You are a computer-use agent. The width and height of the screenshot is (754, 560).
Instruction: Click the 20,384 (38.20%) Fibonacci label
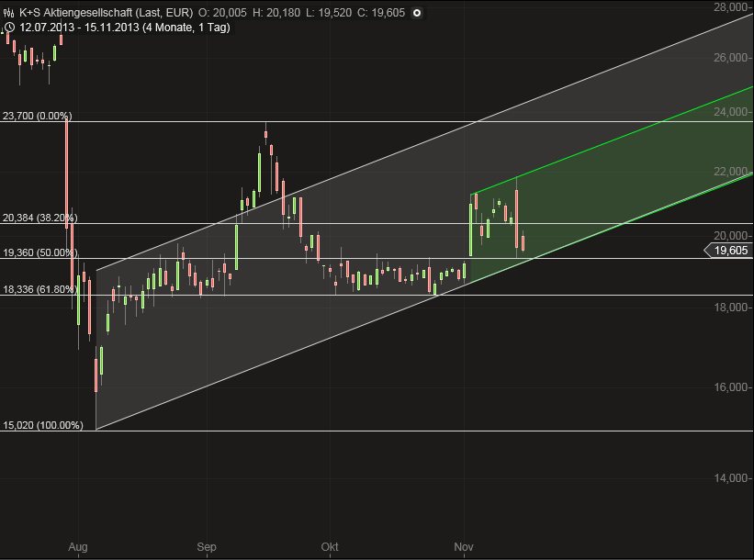click(x=39, y=218)
